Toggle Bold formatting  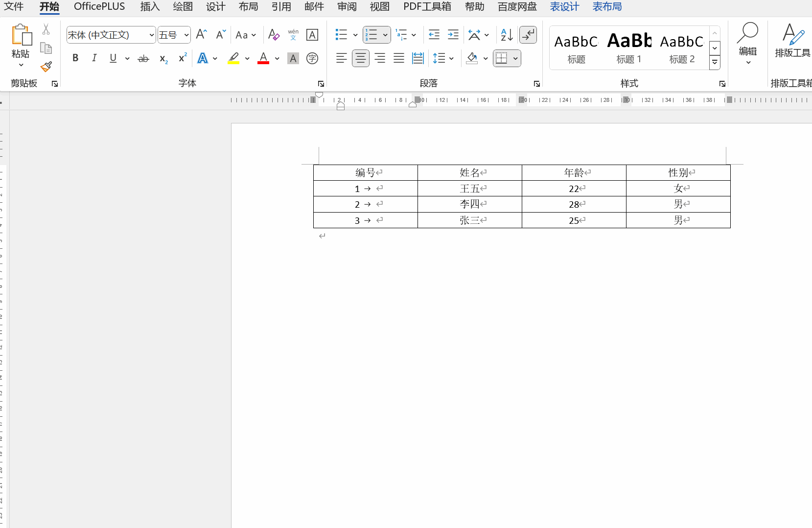[75, 58]
